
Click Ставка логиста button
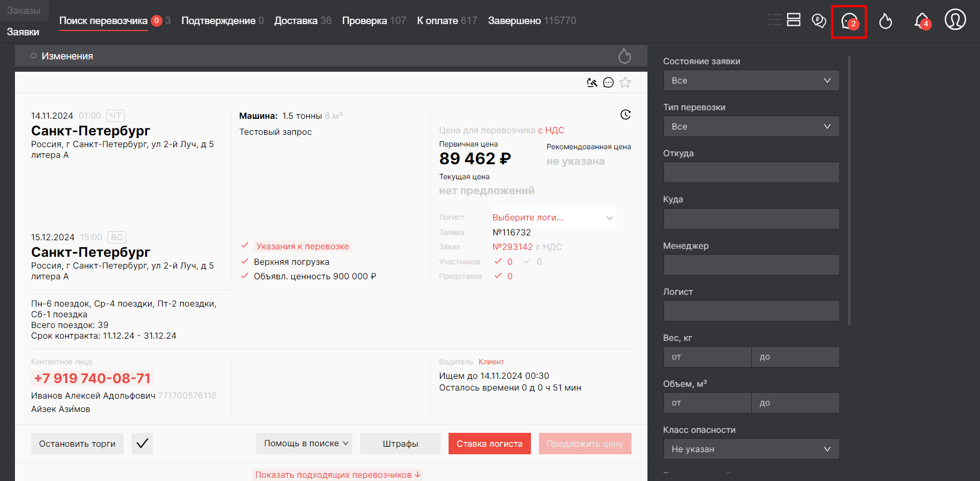coord(490,444)
